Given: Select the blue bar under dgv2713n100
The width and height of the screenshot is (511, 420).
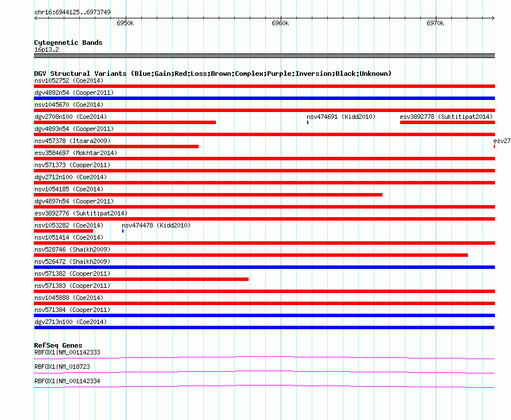Looking at the screenshot, I should 264,327.
